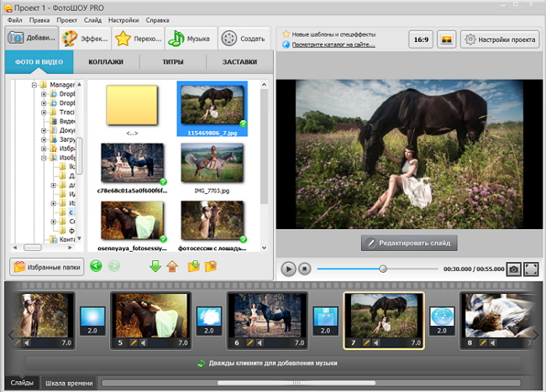Open Настройки проекта settings

click(499, 39)
